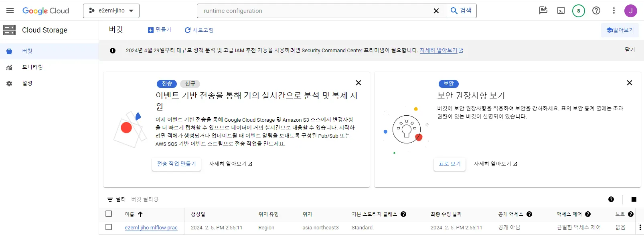Check the e2eml-jiho-mlflow-prac row checkbox

[x=109, y=227]
